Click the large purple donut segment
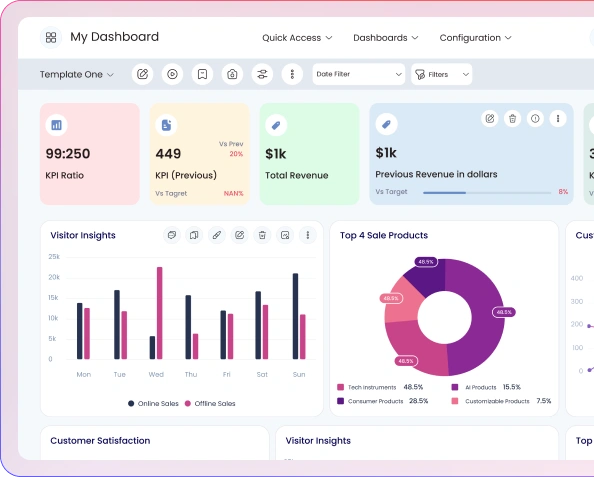The height and width of the screenshot is (477, 594). [487, 318]
